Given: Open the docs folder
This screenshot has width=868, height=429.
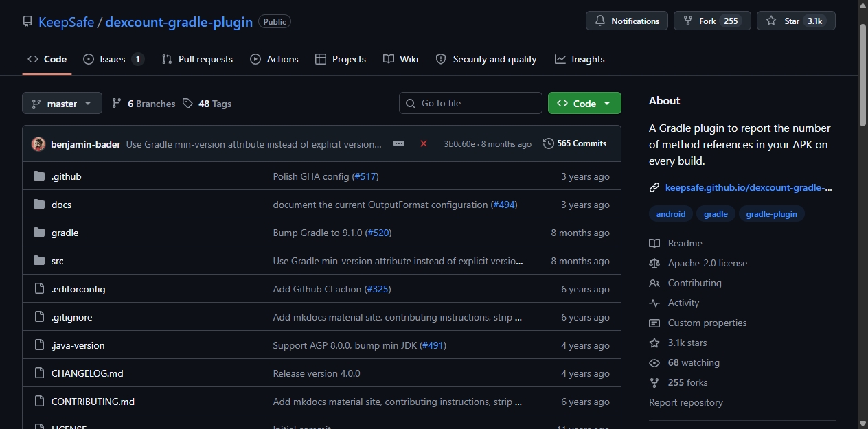Looking at the screenshot, I should pyautogui.click(x=61, y=205).
